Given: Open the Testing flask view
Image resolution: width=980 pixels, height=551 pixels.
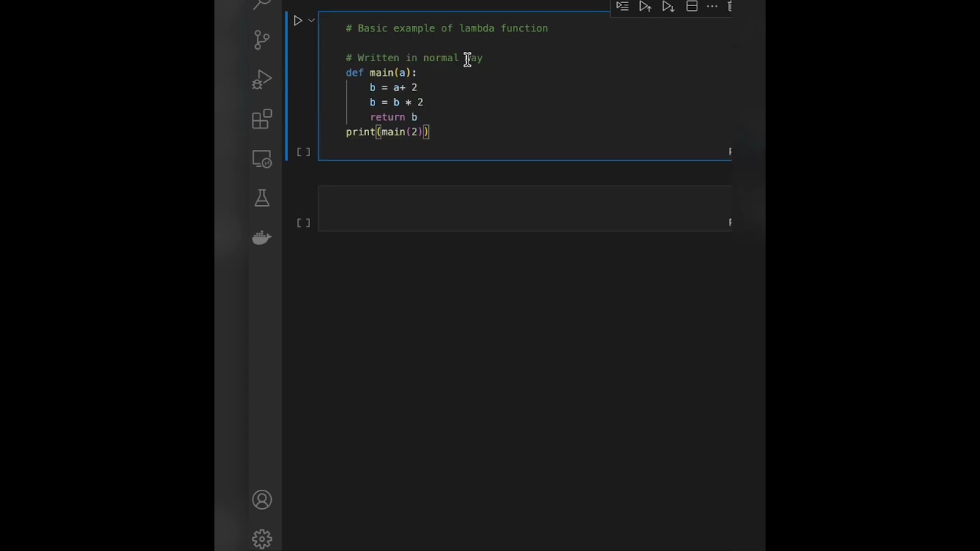Looking at the screenshot, I should tap(262, 198).
